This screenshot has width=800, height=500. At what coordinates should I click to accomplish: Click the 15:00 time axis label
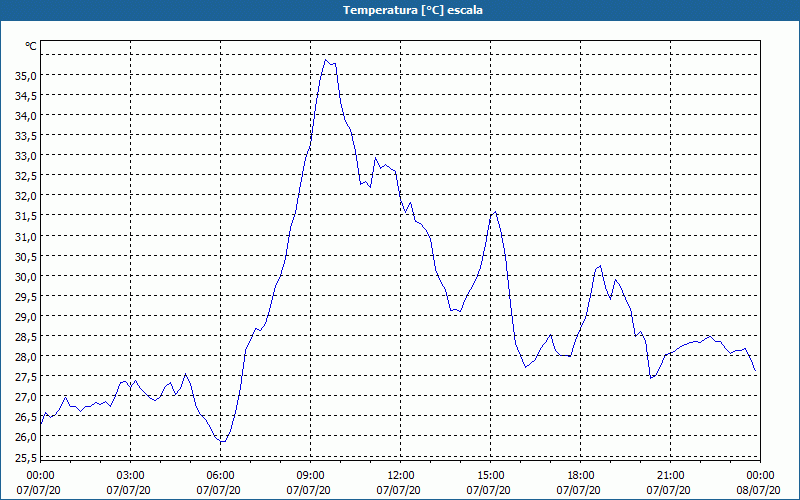click(491, 476)
